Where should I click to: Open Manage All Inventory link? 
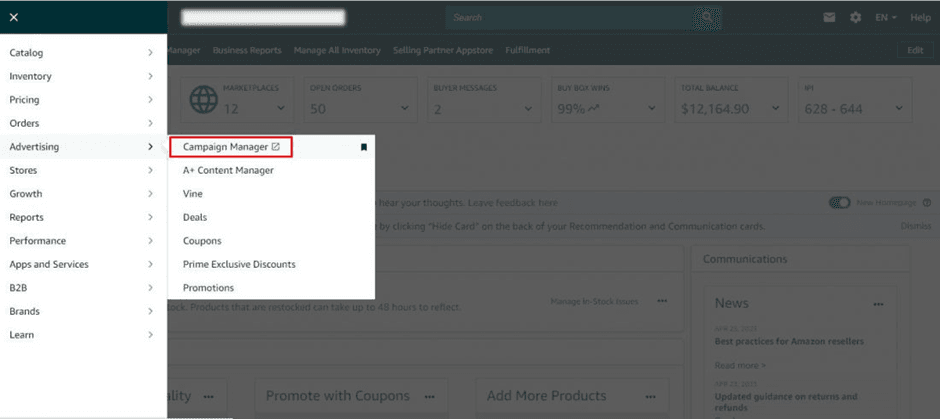(337, 50)
